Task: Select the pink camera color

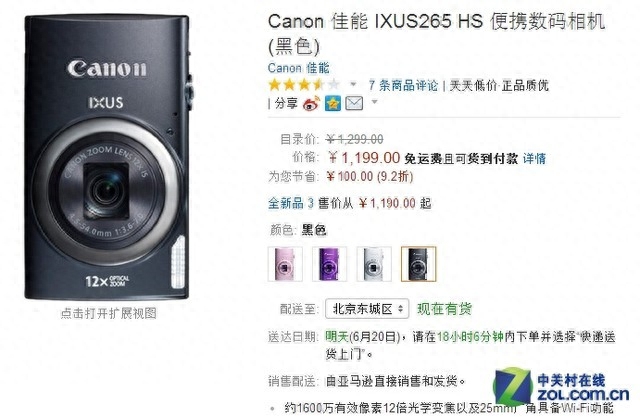Action: (285, 264)
